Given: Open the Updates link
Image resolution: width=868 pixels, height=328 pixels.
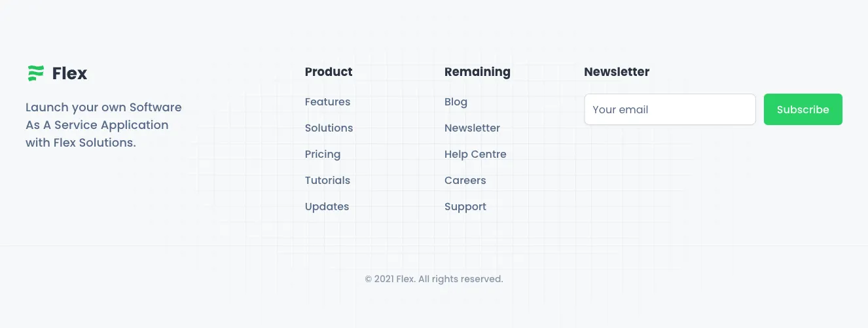Looking at the screenshot, I should (x=327, y=207).
